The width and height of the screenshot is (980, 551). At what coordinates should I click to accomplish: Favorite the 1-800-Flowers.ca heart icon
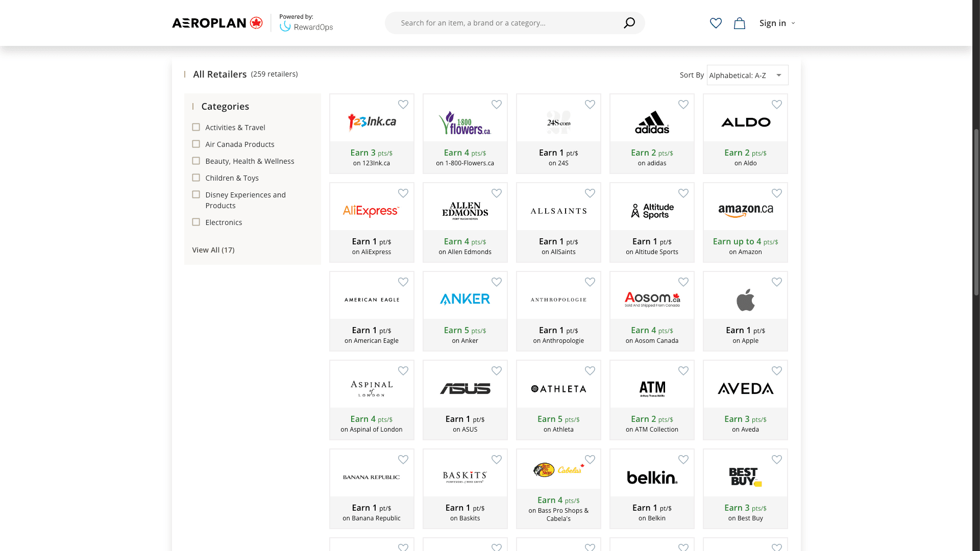point(497,104)
